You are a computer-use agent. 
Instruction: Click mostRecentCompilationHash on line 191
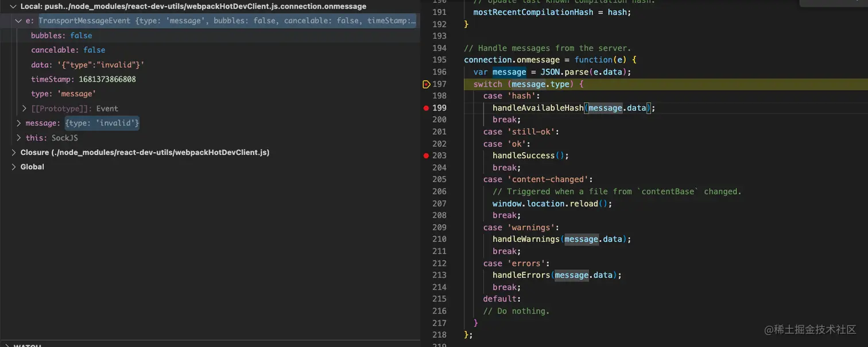[x=533, y=13]
